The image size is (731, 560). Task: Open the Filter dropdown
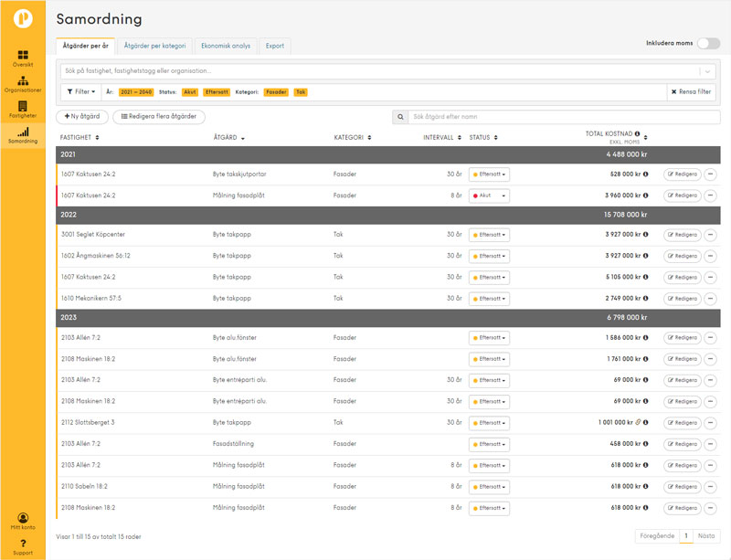(x=80, y=91)
